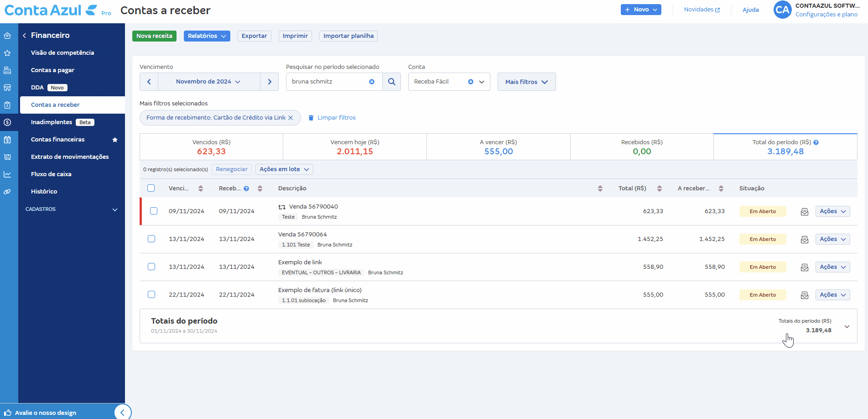Click the Nova receita button

(x=154, y=36)
